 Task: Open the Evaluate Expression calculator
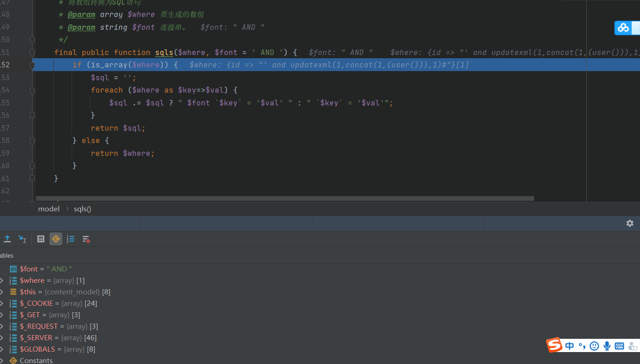(x=41, y=239)
